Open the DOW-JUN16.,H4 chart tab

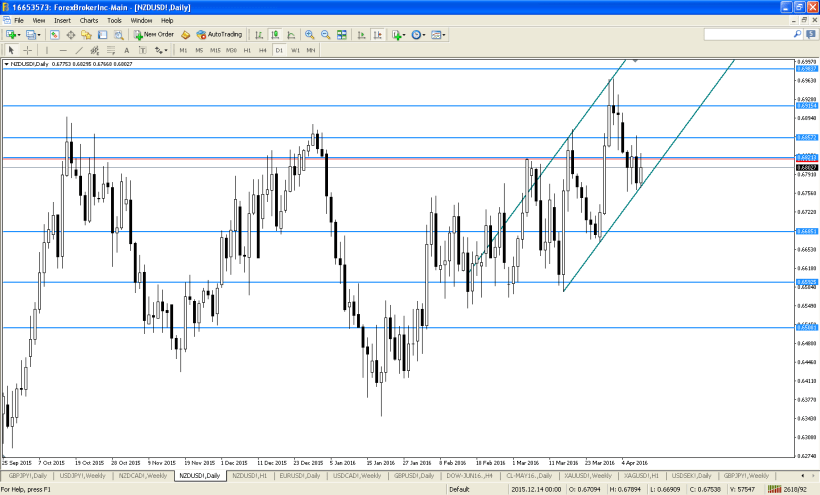470,476
